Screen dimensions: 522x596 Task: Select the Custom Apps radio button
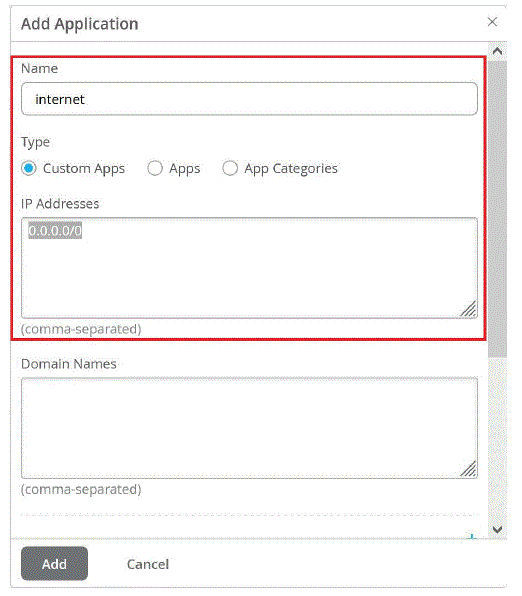pyautogui.click(x=29, y=168)
